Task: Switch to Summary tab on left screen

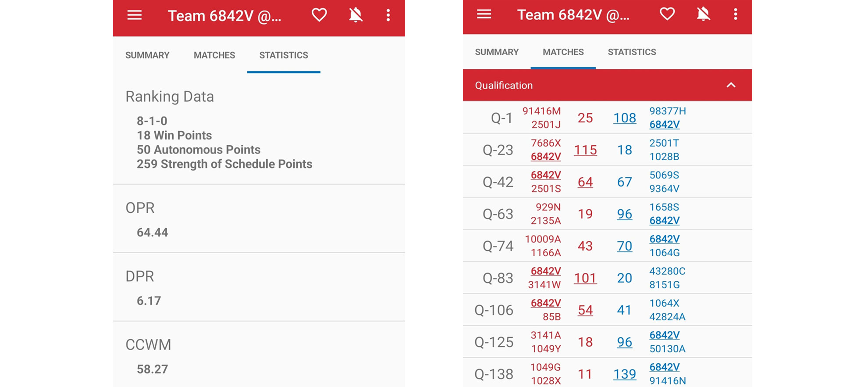Action: (147, 55)
